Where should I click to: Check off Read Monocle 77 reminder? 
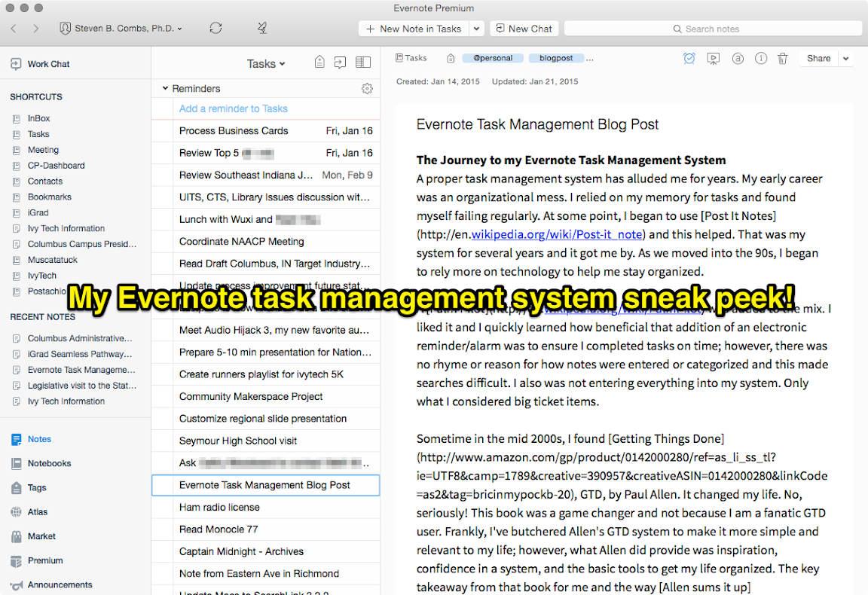[162, 529]
